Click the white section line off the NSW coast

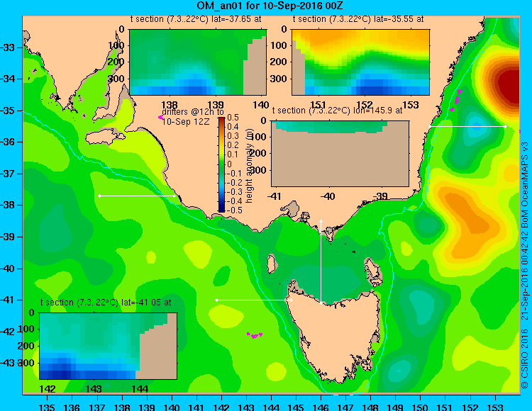click(x=467, y=126)
